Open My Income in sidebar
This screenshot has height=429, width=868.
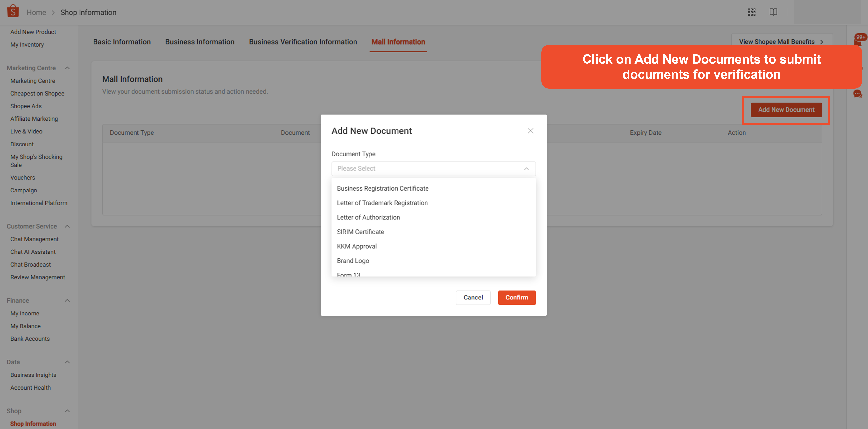pos(25,314)
